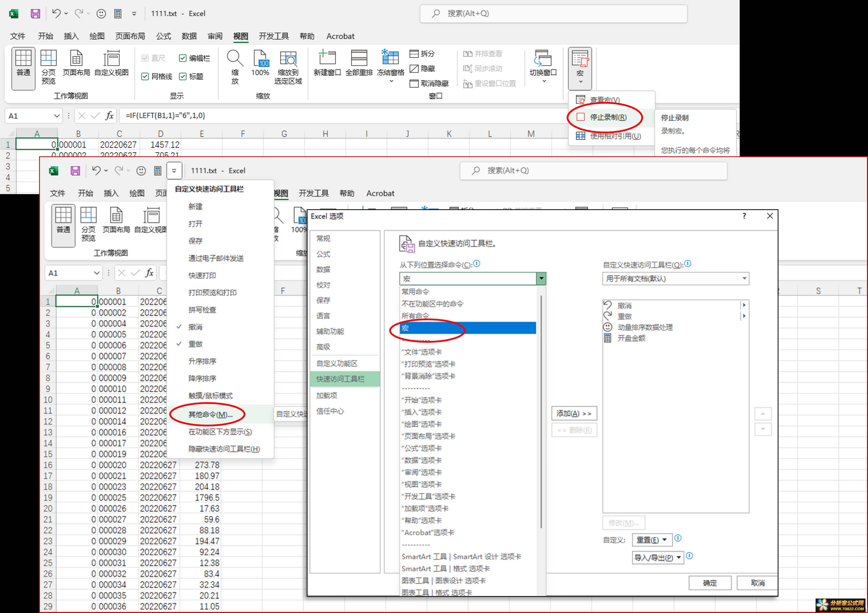
Task: Select 页面布局 view icon in back window ribbon
Action: 76,58
